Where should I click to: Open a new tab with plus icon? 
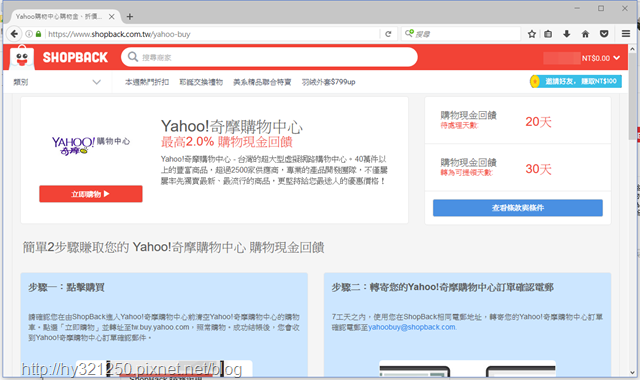[130, 17]
